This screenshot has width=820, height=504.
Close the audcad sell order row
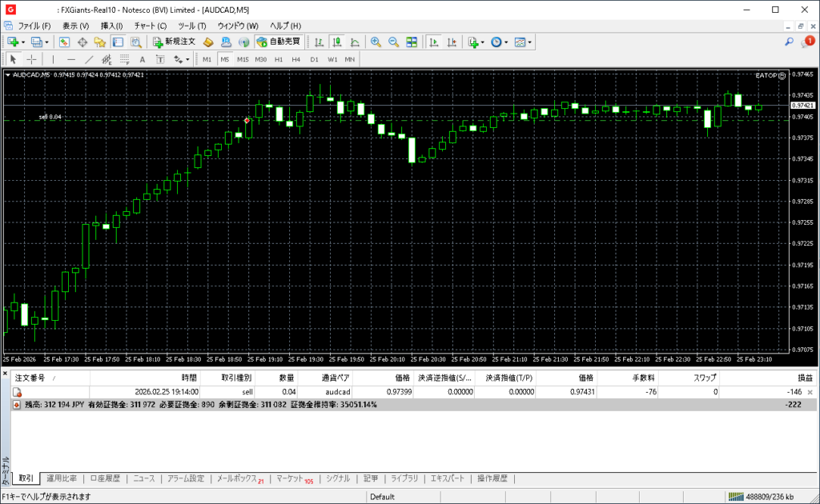pyautogui.click(x=810, y=392)
